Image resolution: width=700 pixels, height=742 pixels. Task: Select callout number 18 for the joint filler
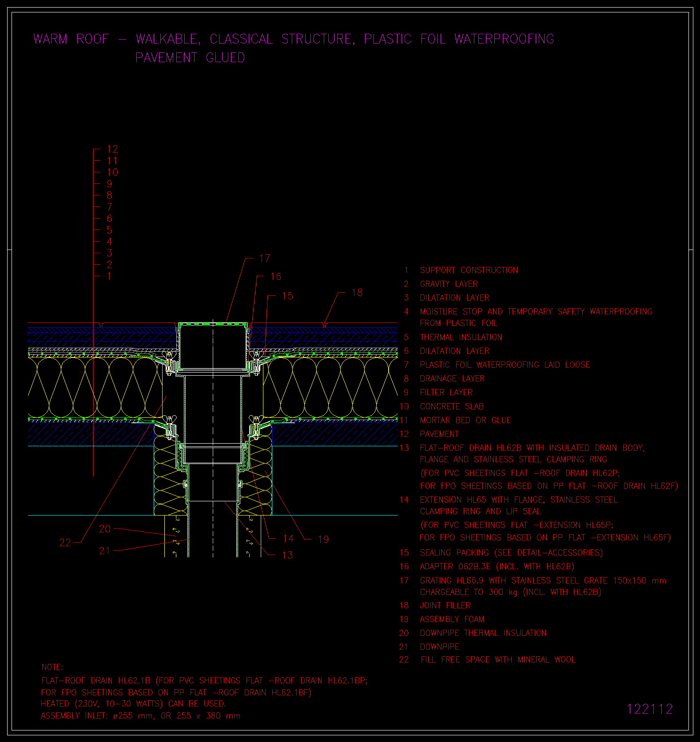tap(357, 293)
